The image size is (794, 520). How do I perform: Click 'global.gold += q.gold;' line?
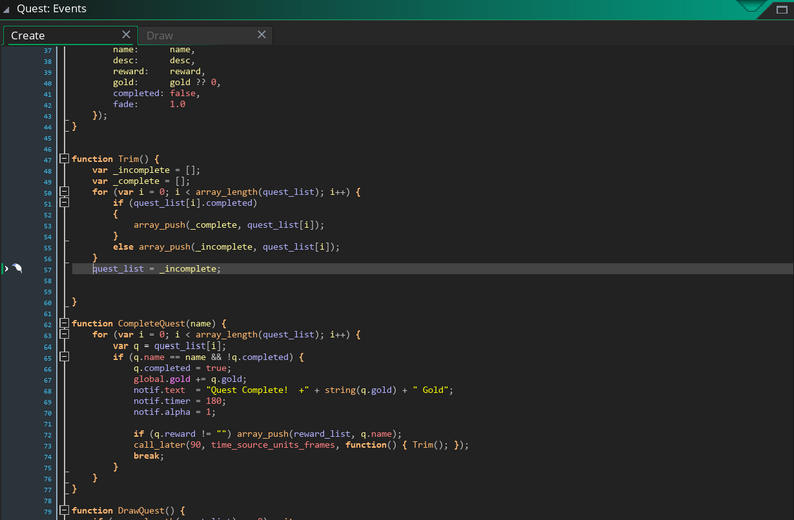[x=190, y=379]
